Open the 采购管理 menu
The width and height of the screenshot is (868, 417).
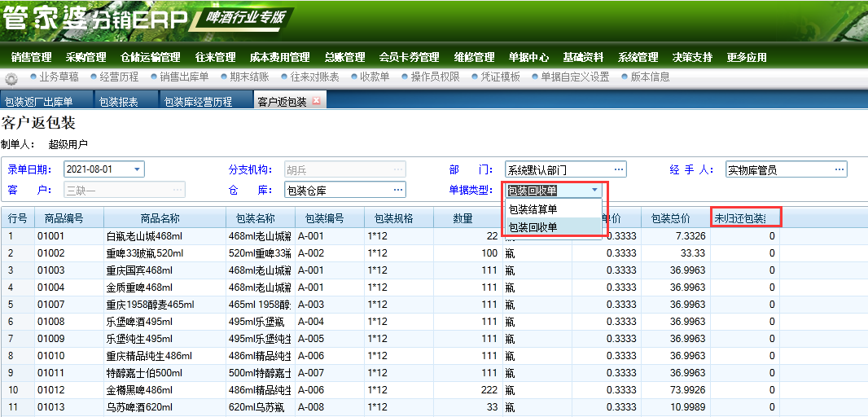click(x=85, y=58)
